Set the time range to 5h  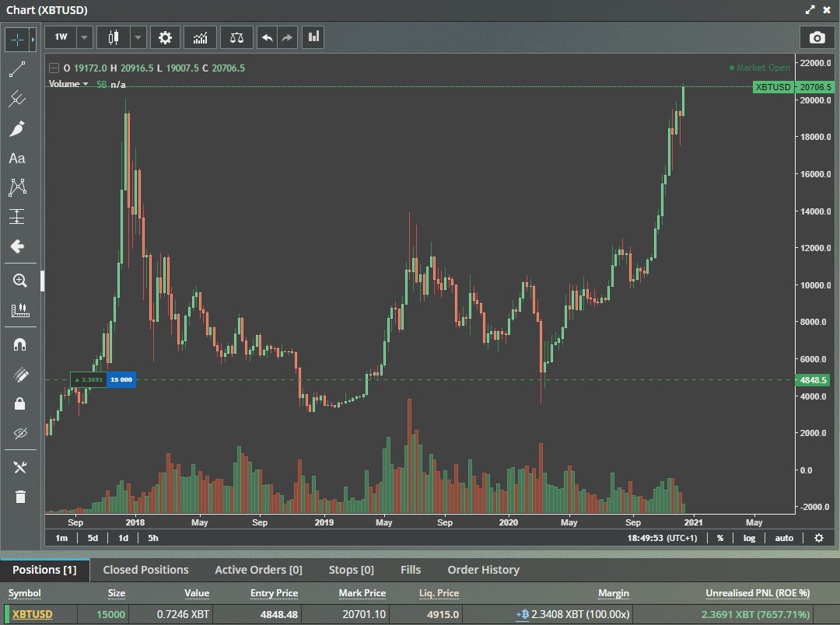click(x=153, y=538)
